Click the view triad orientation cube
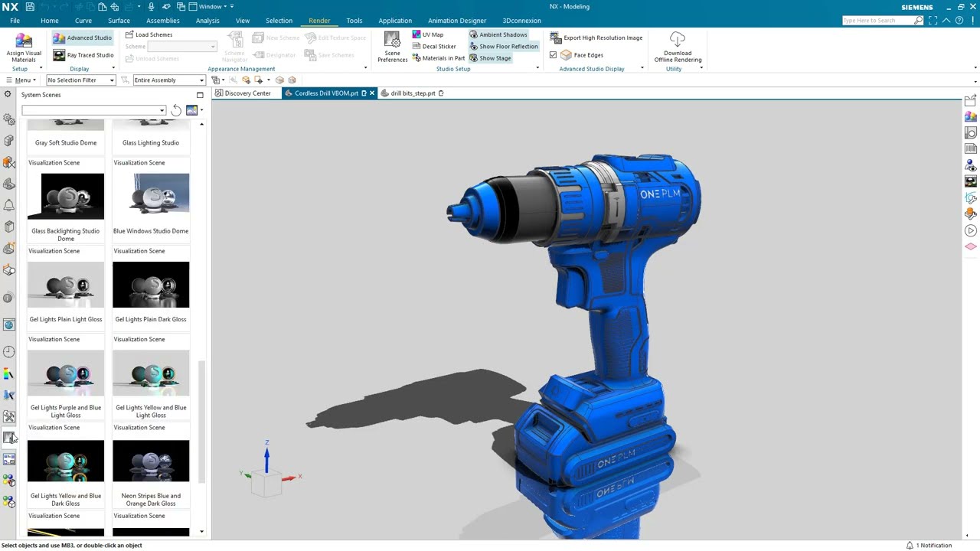The image size is (980, 551). 266,485
